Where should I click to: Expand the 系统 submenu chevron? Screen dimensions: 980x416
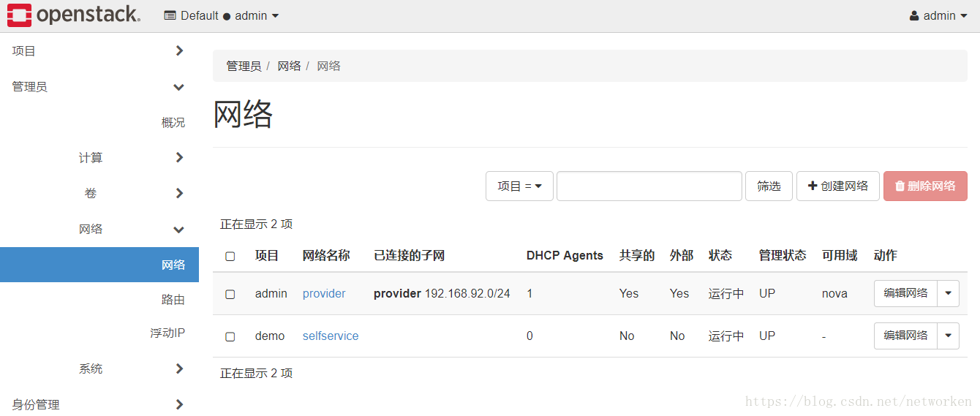[x=179, y=368]
